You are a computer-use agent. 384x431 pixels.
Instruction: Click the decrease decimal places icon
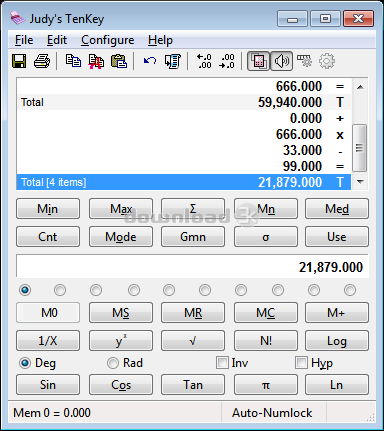(227, 61)
